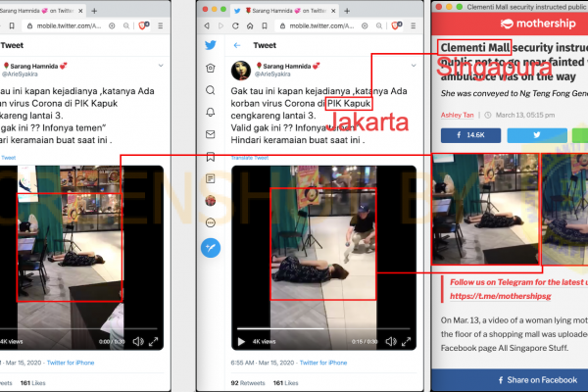Viewport: 588px width, 392px height.
Task: Reload the page in the middle browser window
Action: click(x=235, y=25)
